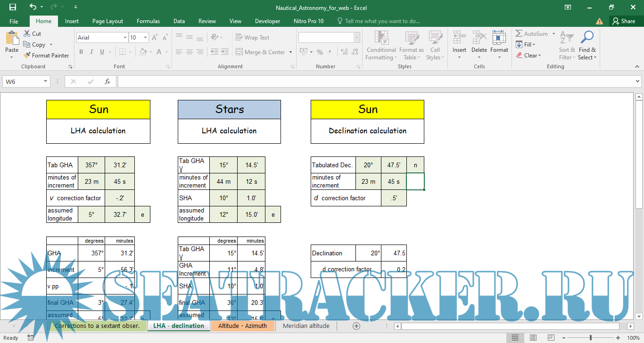
Task: Open the font name dropdown
Action: pos(125,38)
